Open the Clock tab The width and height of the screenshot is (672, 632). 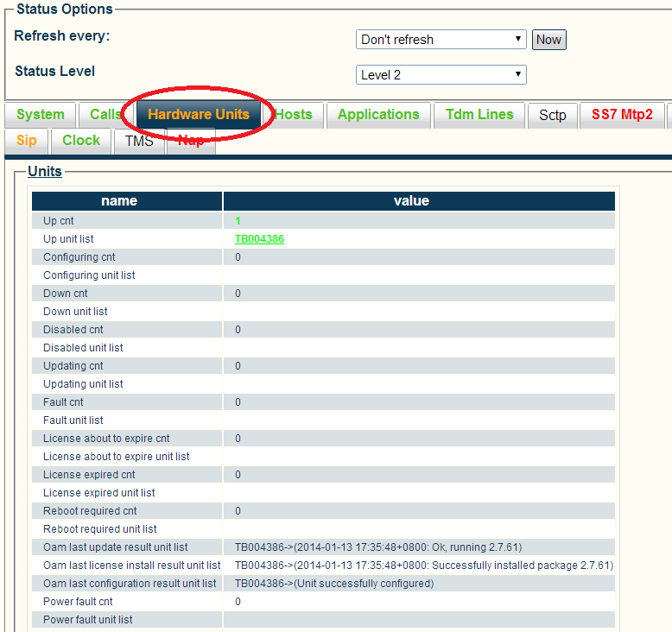coord(81,141)
